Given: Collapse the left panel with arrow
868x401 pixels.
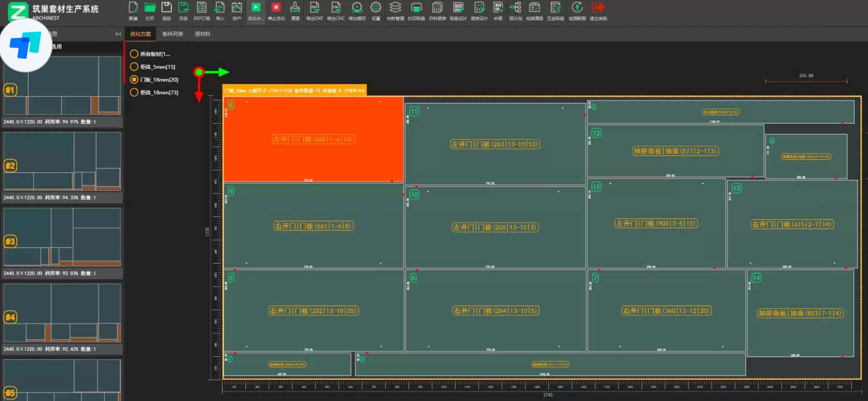Looking at the screenshot, I should [118, 34].
